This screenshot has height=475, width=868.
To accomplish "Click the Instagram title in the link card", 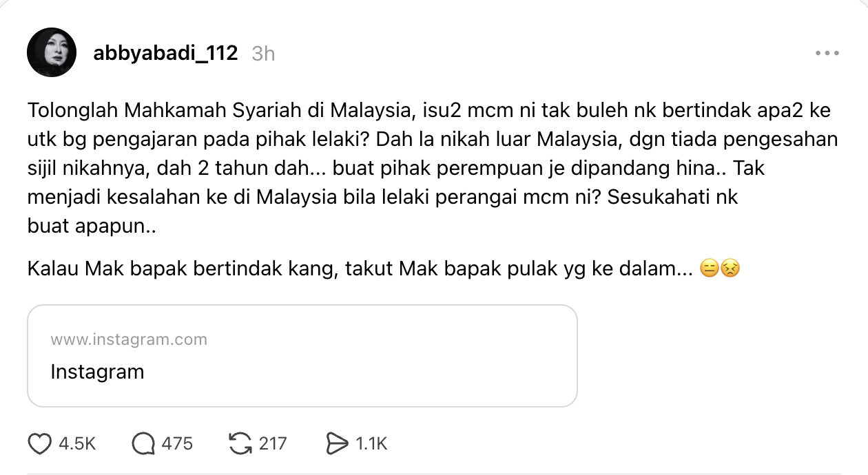I will tap(97, 372).
